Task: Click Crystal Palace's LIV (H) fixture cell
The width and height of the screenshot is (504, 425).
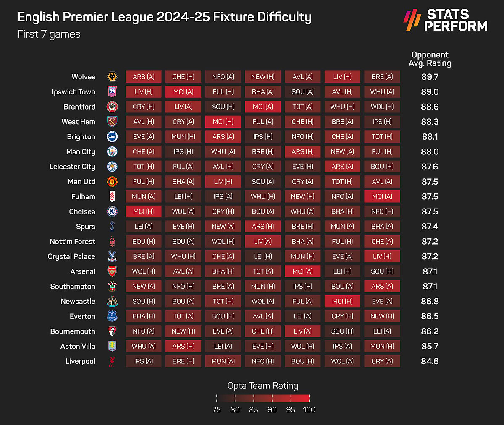Action: [x=382, y=256]
